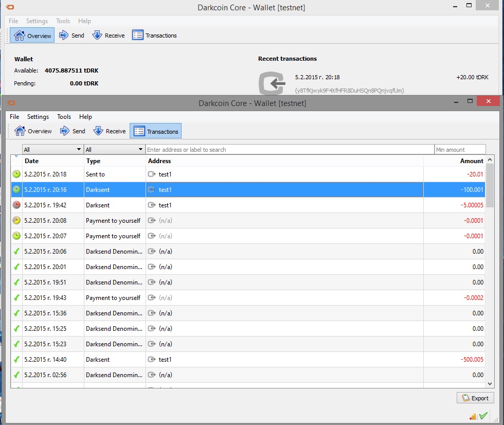Focus the Min amount field
This screenshot has width=504, height=425.
[460, 150]
